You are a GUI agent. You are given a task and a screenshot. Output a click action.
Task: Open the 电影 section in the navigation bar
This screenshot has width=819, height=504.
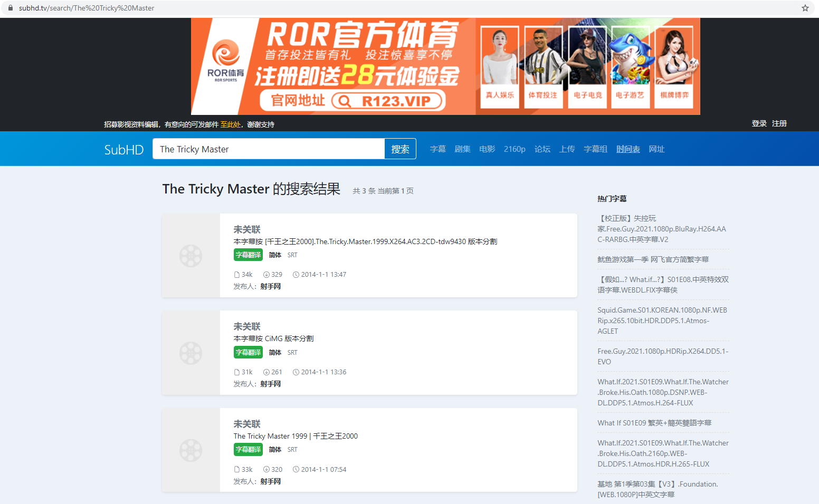point(487,149)
